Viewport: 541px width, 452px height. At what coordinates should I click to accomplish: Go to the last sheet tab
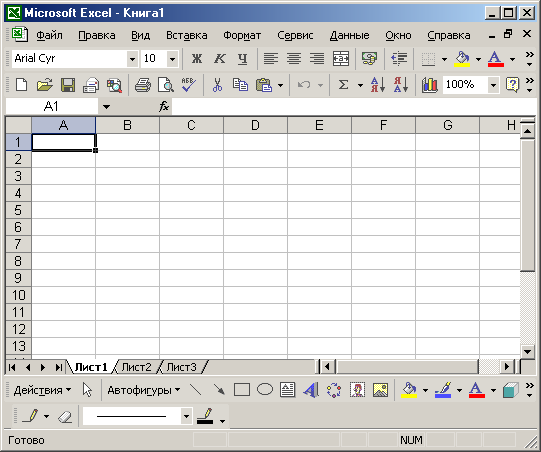tap(59, 367)
